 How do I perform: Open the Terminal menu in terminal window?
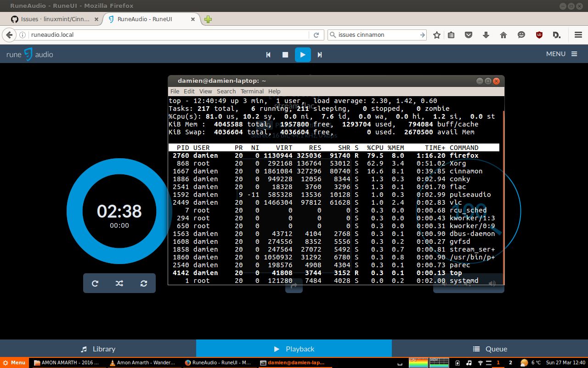(252, 92)
